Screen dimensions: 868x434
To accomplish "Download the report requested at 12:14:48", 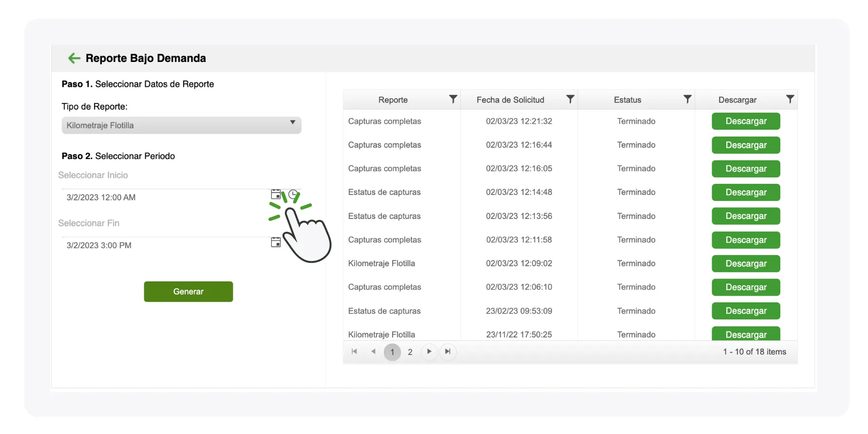I will point(746,192).
